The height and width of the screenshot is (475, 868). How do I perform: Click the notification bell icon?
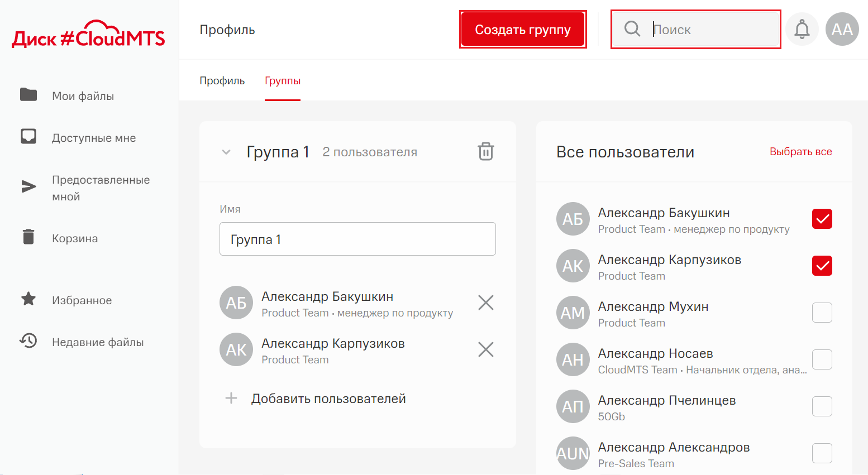coord(802,29)
